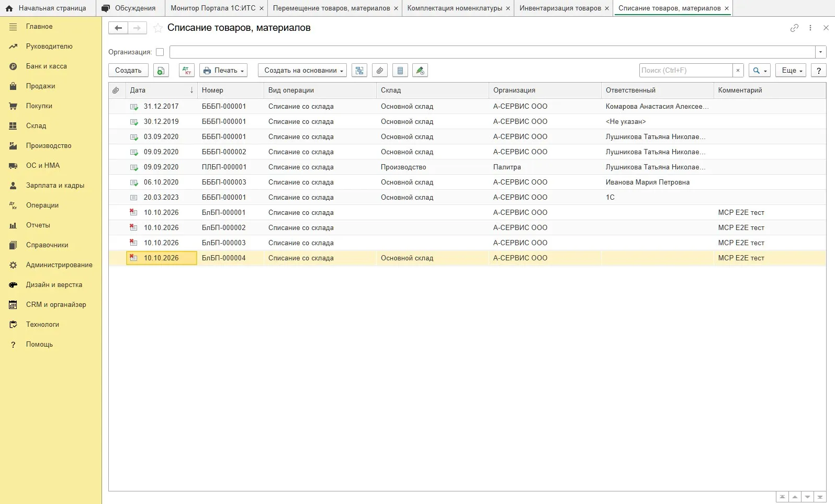Image resolution: width=835 pixels, height=504 pixels.
Task: Open the Еще actions menu
Action: pos(791,71)
